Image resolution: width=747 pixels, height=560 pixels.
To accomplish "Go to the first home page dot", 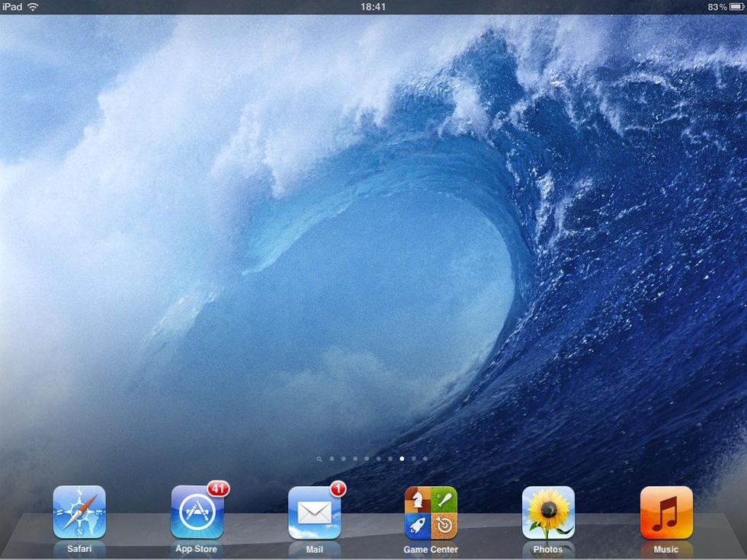I will (332, 459).
